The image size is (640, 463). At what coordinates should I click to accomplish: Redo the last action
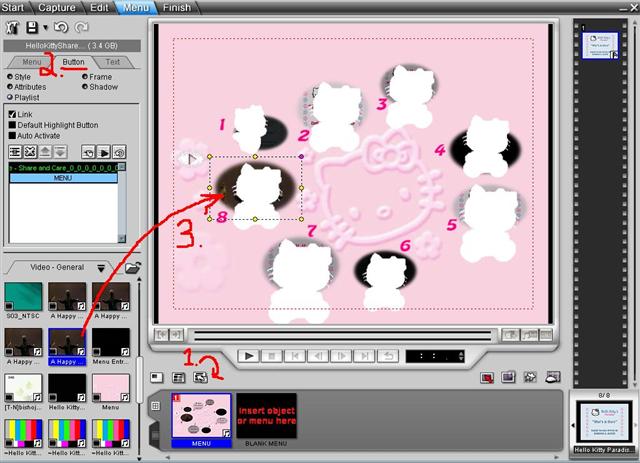pyautogui.click(x=82, y=27)
